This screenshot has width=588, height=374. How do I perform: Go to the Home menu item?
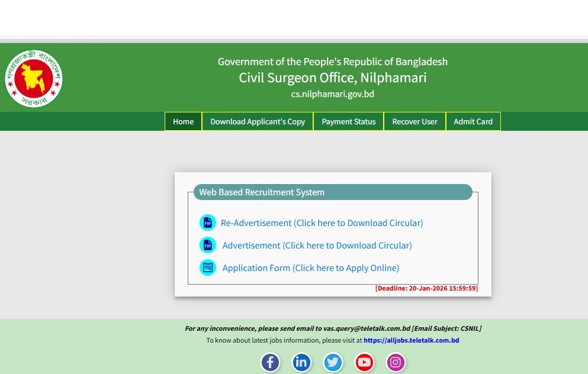point(183,121)
